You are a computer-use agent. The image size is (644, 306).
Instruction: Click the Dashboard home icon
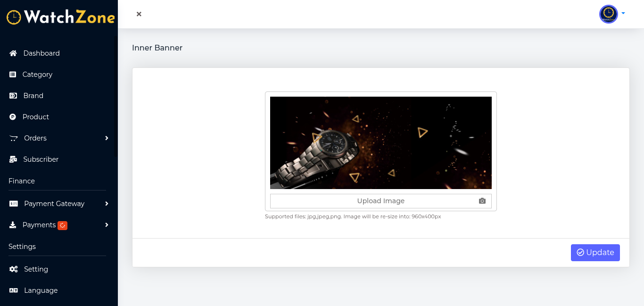tap(13, 53)
